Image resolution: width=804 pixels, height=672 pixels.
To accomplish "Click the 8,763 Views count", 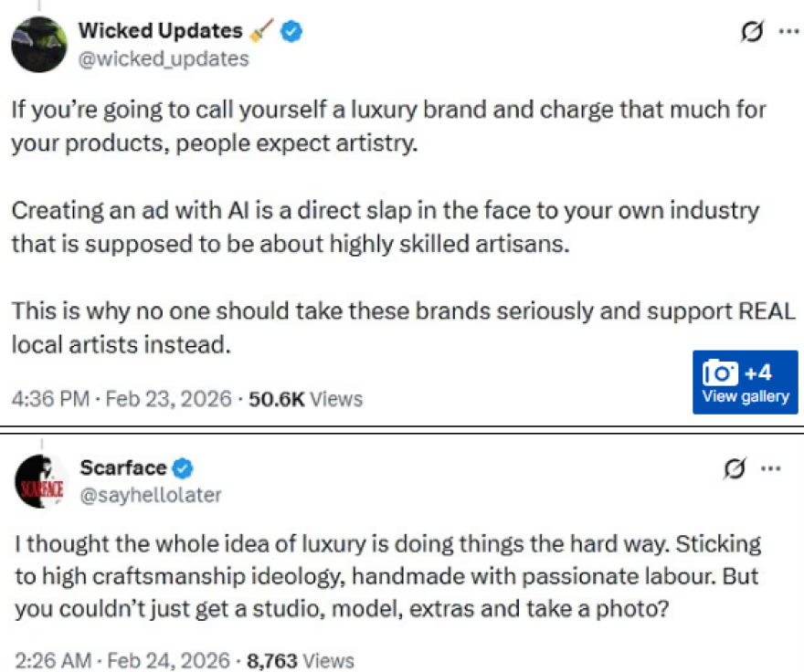I will coord(301,659).
